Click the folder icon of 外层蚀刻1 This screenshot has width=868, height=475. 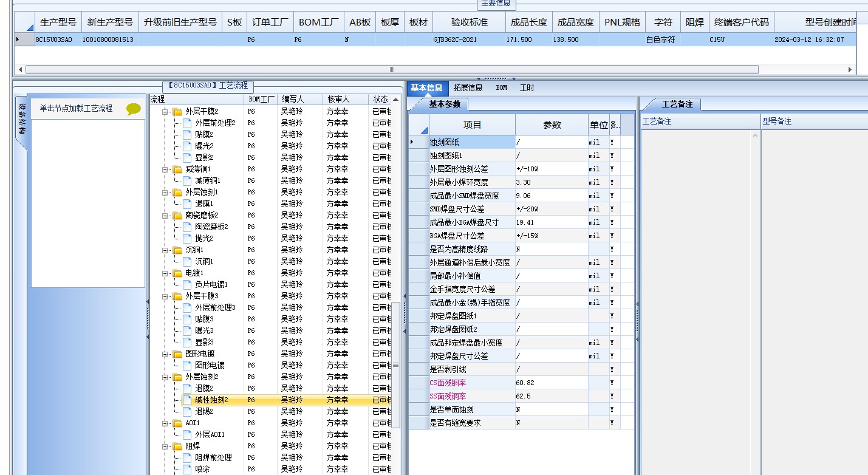tap(177, 193)
